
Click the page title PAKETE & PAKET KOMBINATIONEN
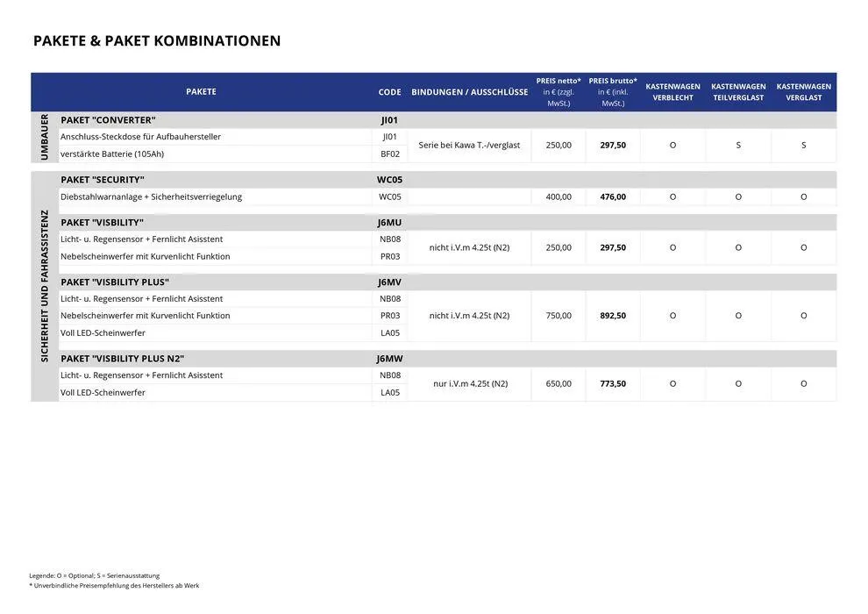tap(157, 41)
